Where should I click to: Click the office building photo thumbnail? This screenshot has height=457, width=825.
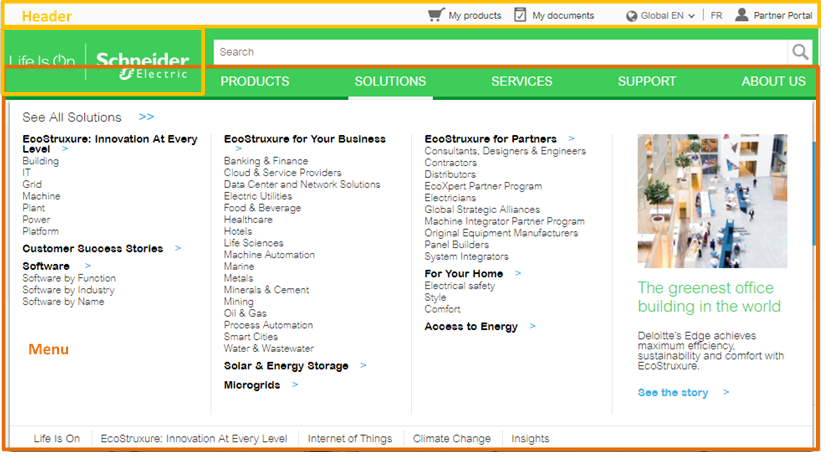coord(712,201)
